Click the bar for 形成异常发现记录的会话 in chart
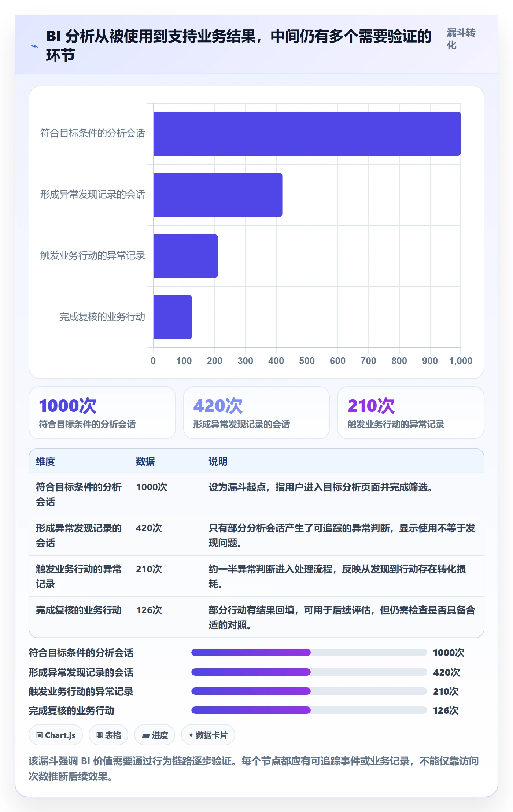The image size is (513, 812). pyautogui.click(x=218, y=195)
